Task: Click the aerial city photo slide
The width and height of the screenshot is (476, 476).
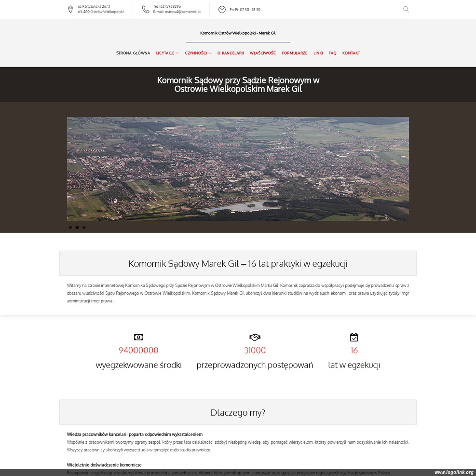Action: click(x=238, y=169)
